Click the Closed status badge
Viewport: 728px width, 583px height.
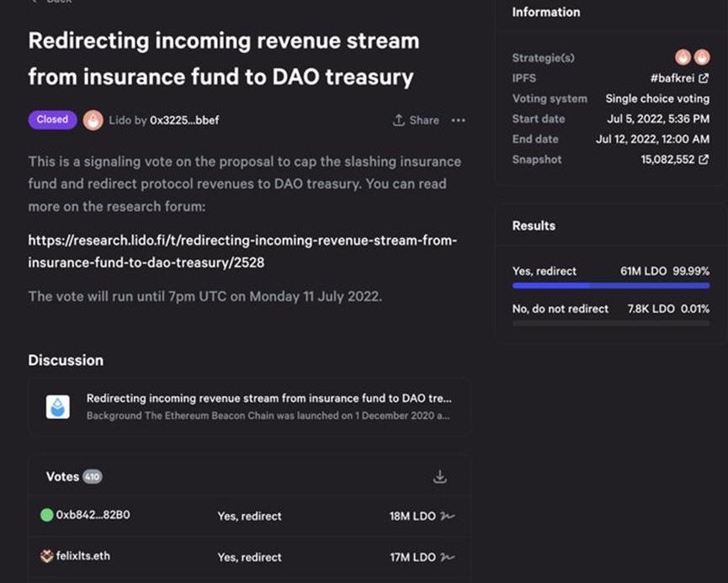52,119
